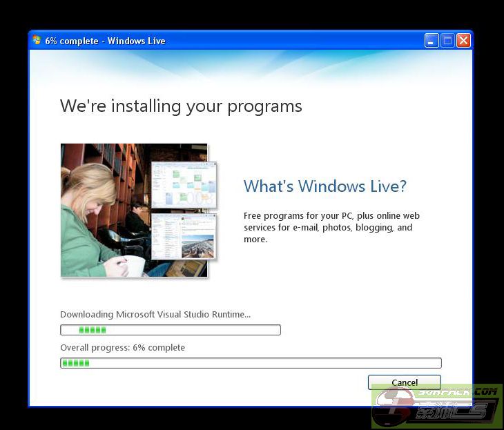The width and height of the screenshot is (504, 430).
Task: Click green blocks in the overall progress bar
Action: click(76, 363)
